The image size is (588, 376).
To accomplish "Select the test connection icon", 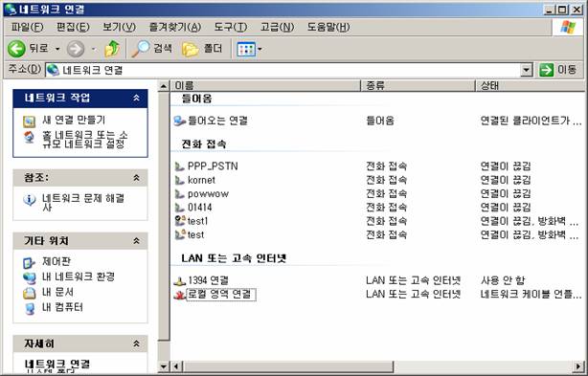I will (180, 234).
